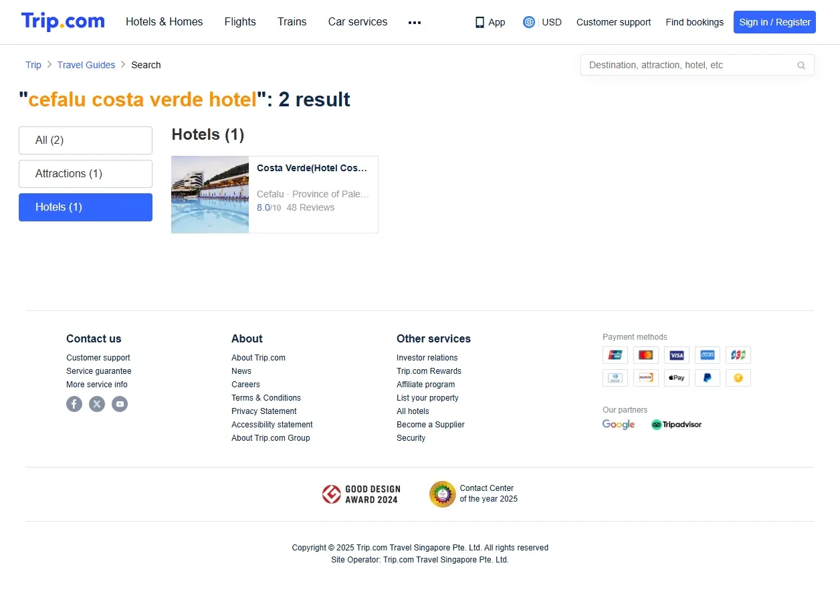Go to Travel Guides breadcrumb
Viewport: 840px width, 616px height.
click(x=86, y=65)
